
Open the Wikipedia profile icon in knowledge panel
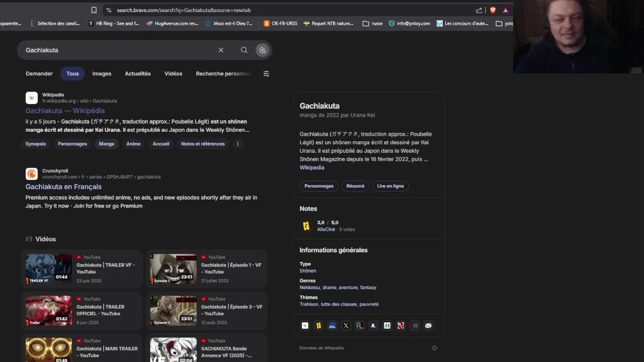(x=305, y=326)
